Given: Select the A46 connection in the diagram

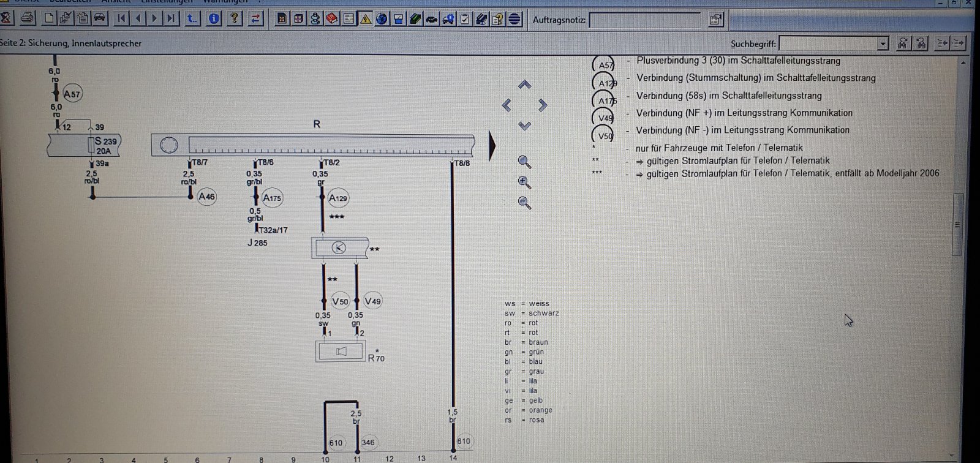Looking at the screenshot, I should coord(207,197).
